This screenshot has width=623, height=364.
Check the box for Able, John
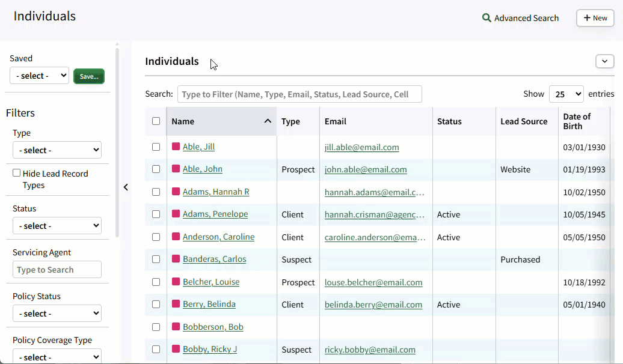[x=156, y=169]
